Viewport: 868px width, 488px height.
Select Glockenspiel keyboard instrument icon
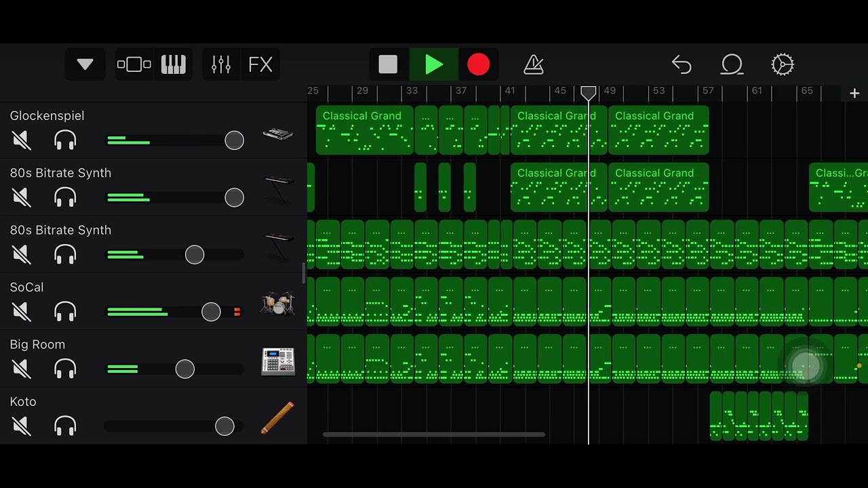coord(278,134)
